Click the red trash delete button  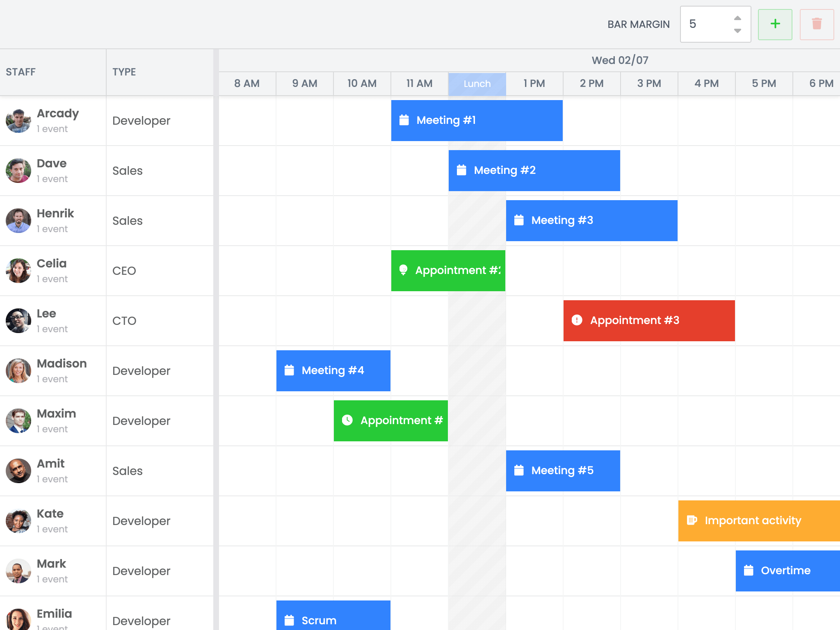(816, 24)
